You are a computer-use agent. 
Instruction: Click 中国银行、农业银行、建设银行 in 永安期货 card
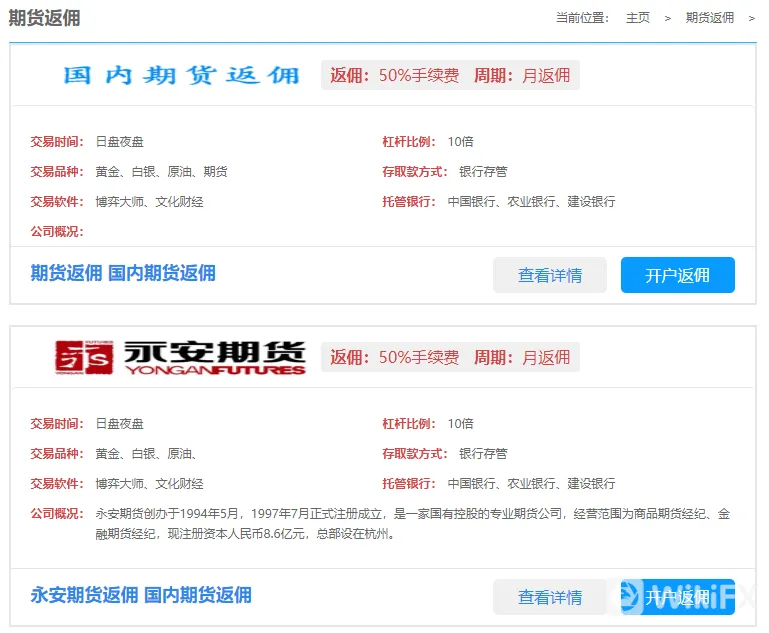[531, 483]
